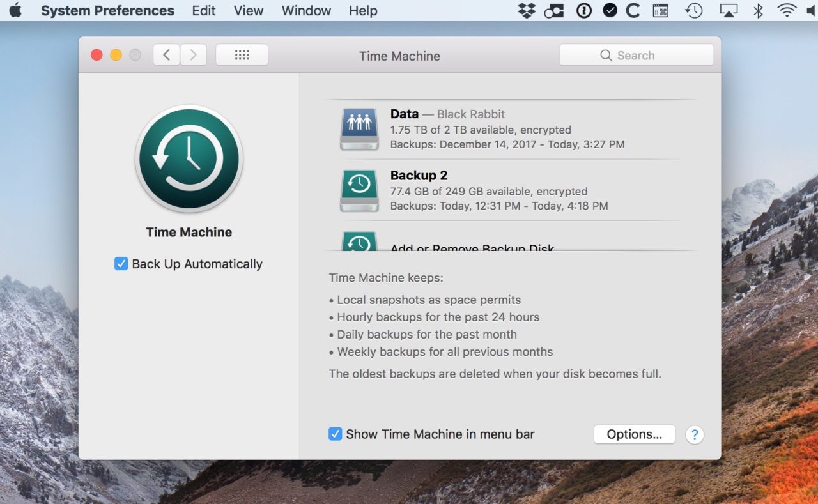Screen dimensions: 818x504
Task: Click the 'Time Machine keeps:' heading
Action: (386, 278)
